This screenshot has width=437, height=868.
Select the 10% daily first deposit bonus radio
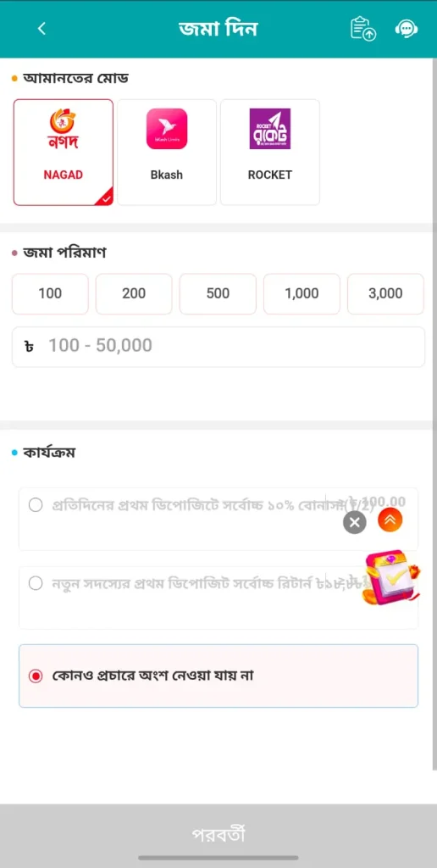point(36,505)
